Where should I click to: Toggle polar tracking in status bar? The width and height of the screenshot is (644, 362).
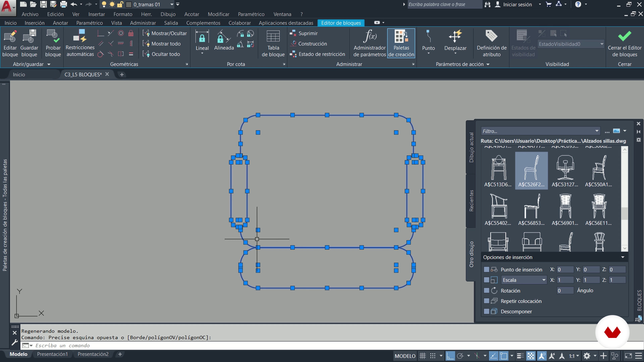460,356
